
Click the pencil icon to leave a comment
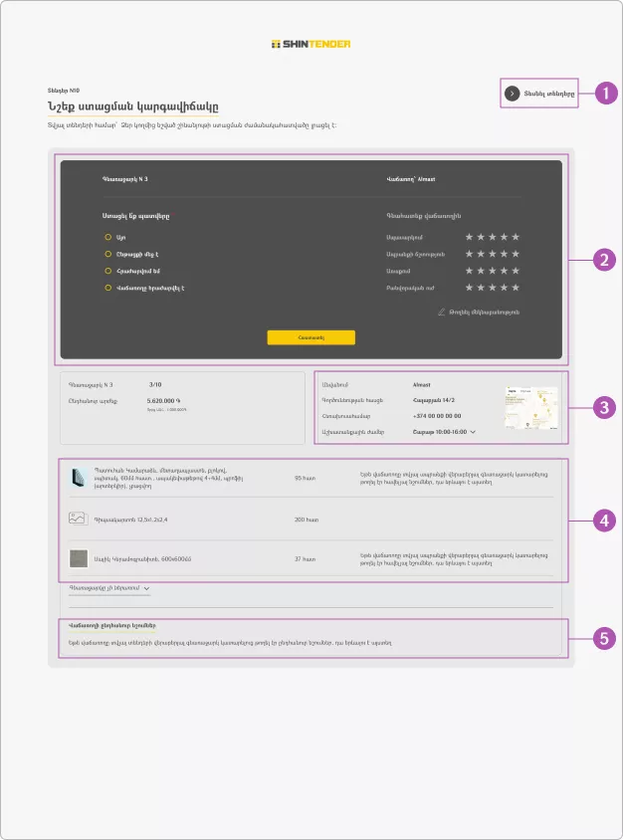(441, 312)
